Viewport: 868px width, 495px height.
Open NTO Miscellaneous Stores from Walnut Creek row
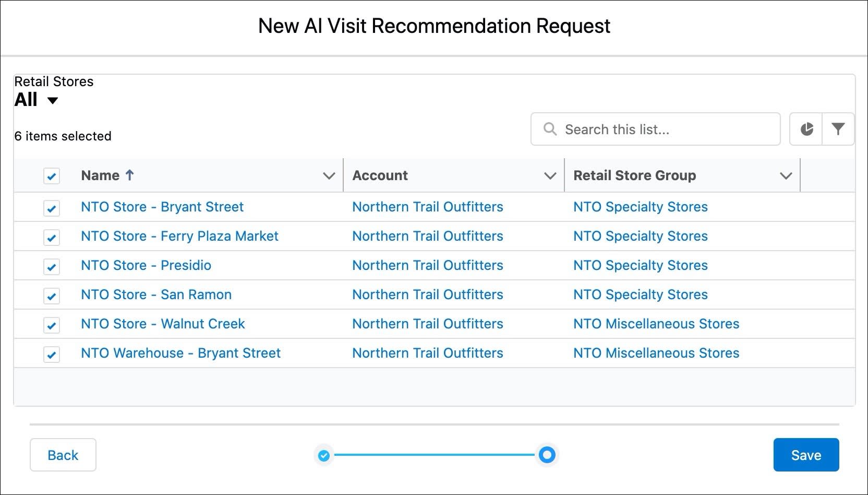pyautogui.click(x=656, y=324)
